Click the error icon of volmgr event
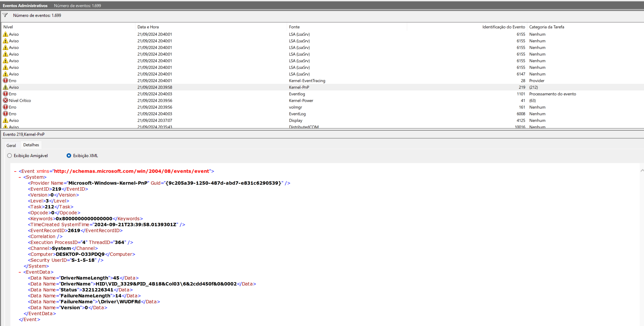 [5, 107]
